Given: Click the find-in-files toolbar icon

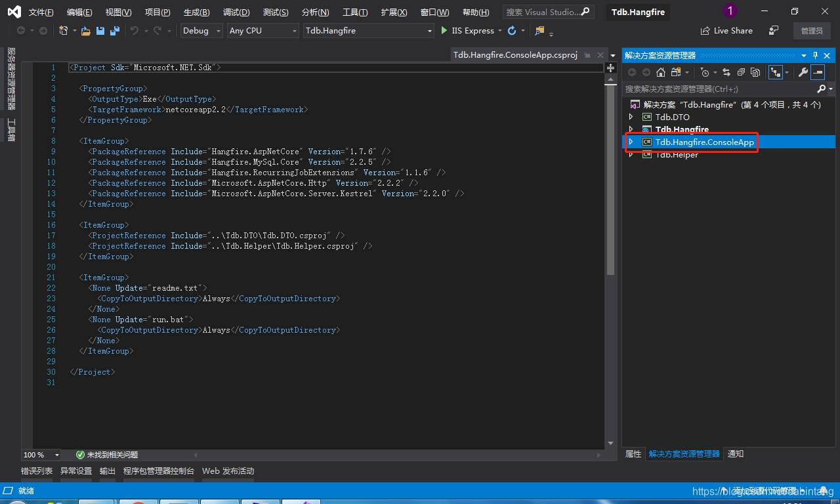Looking at the screenshot, I should (539, 31).
